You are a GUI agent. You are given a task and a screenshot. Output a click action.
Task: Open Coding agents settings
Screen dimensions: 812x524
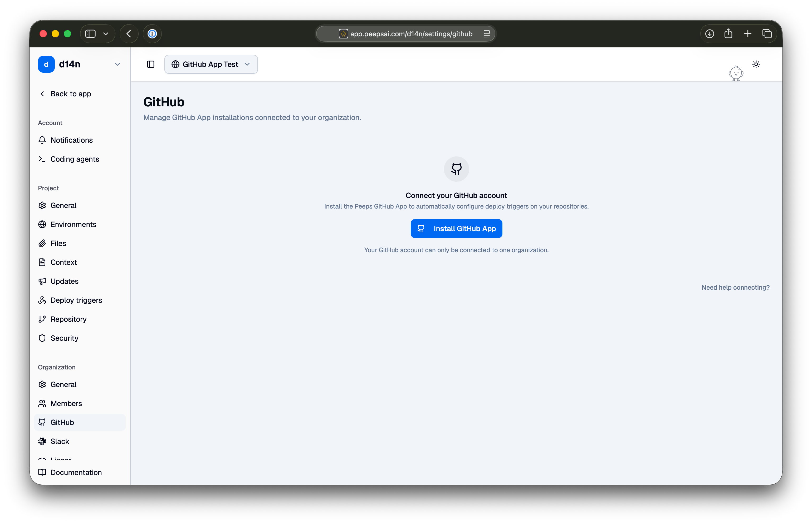(80, 159)
